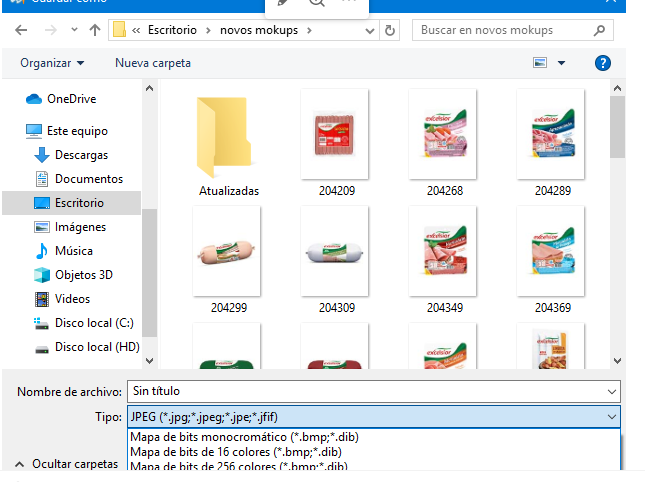Go back with the left arrow button
The width and height of the screenshot is (645, 482).
(21, 30)
